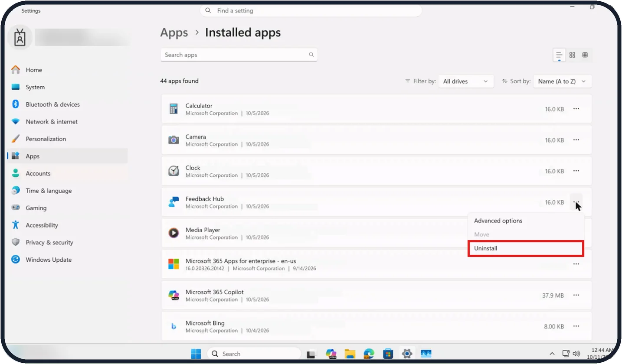
Task: Switch to the list view layout
Action: point(559,55)
